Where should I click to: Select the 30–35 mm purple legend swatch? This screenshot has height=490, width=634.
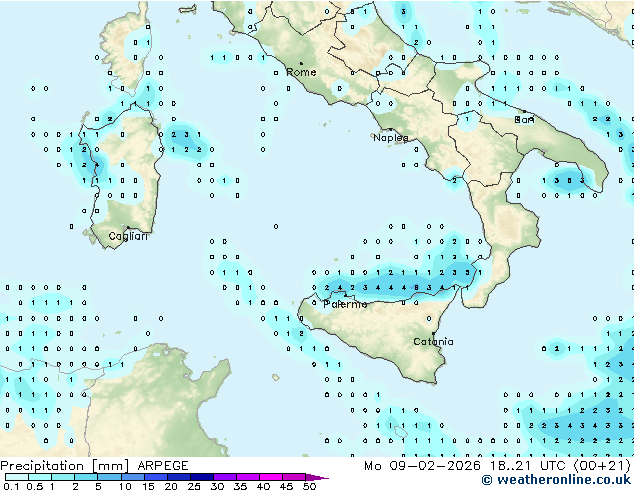click(225, 477)
